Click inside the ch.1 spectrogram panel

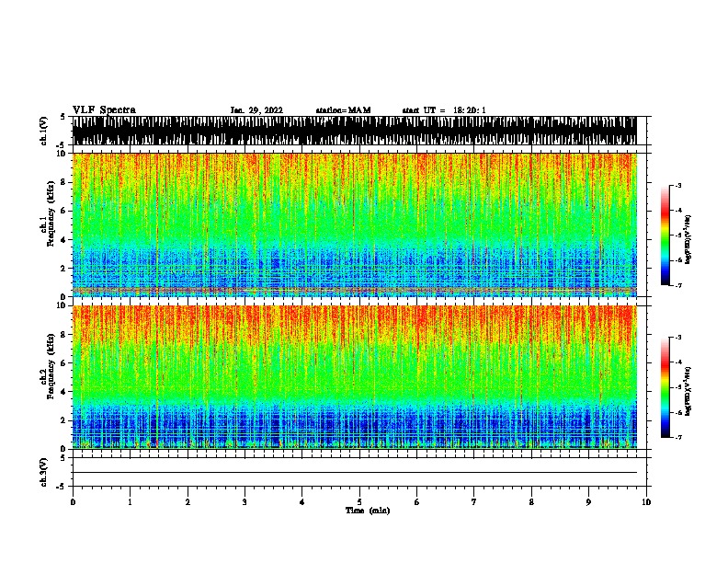coord(354,224)
